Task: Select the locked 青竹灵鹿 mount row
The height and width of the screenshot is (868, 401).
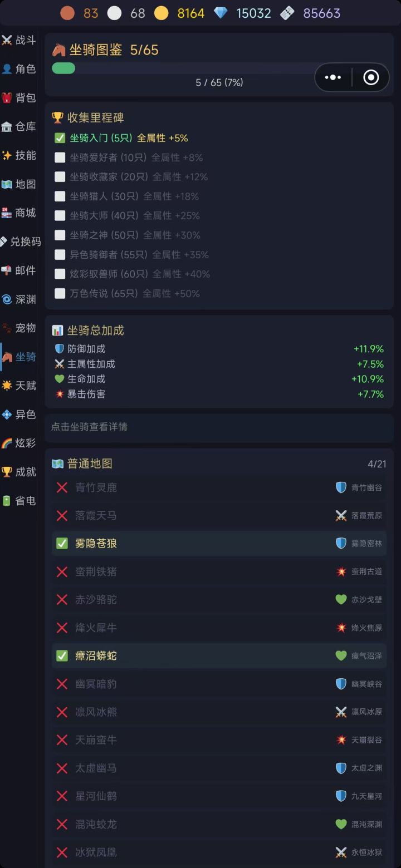Action: pyautogui.click(x=219, y=487)
